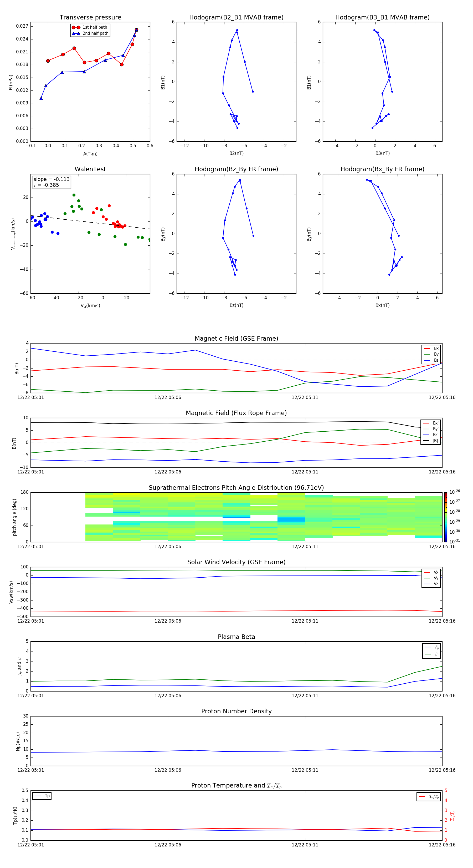Image resolution: width=473 pixels, height=868 pixels.
Task: Click the 'pitch angle (deg)' axis label
Action: point(14,517)
